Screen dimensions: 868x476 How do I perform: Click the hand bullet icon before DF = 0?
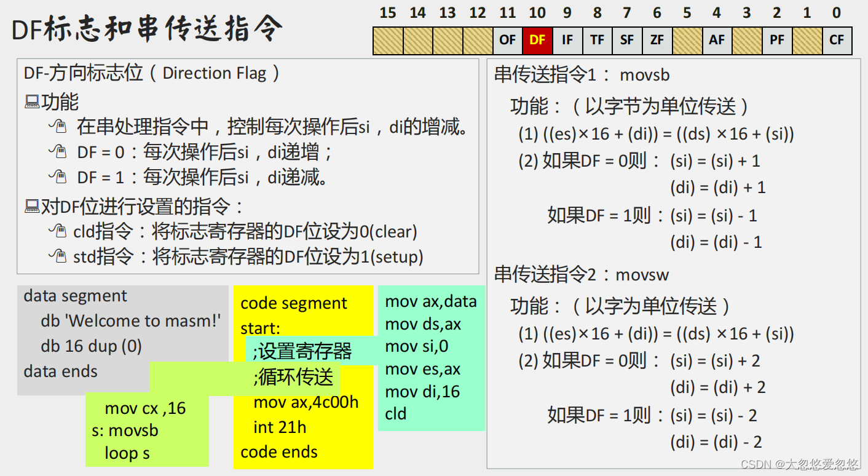[x=57, y=152]
